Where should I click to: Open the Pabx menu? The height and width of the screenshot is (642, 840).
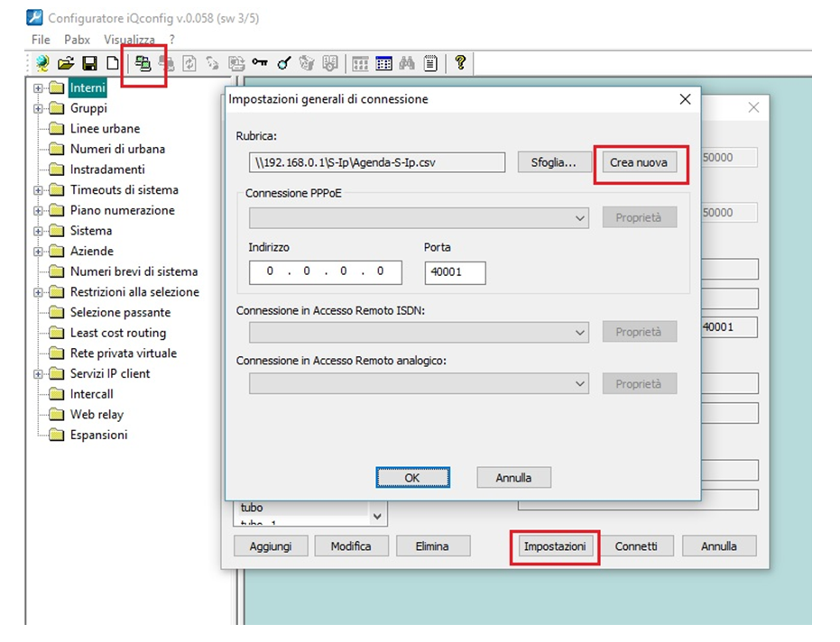77,40
